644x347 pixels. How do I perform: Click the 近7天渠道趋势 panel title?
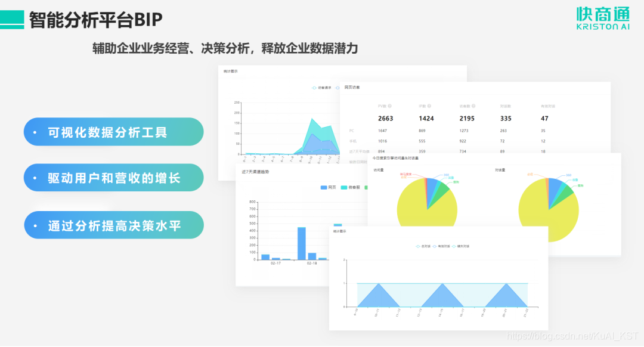point(255,172)
